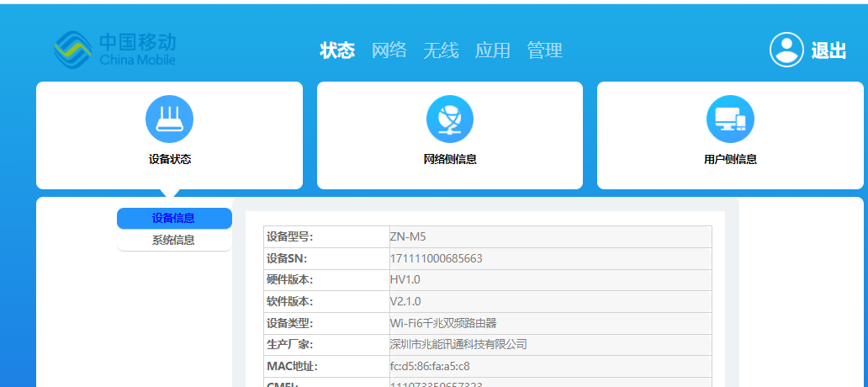This screenshot has height=387, width=868.
Task: Click the 硬件版本 value HV1.0
Action: pos(405,280)
